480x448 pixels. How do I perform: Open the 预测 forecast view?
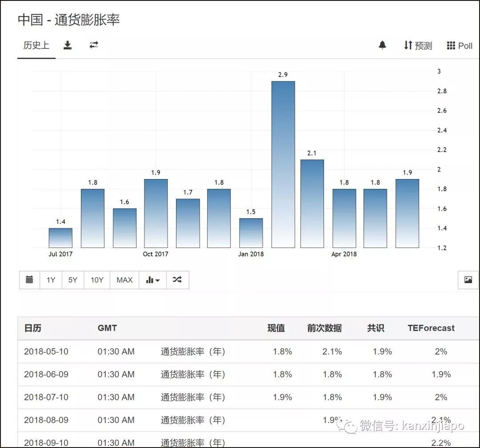pos(418,46)
